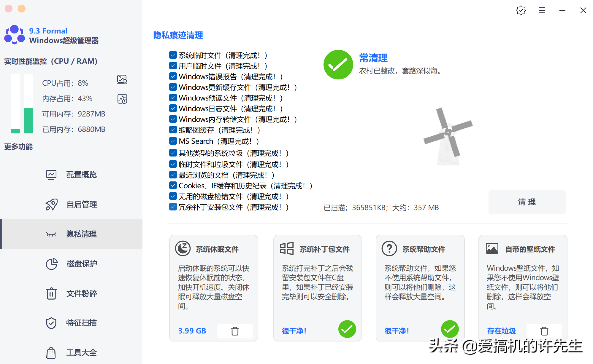Uncheck Cookies、IE缓存和历史纪录 checkbox
Viewport: 593px width, 364px height.
click(173, 186)
